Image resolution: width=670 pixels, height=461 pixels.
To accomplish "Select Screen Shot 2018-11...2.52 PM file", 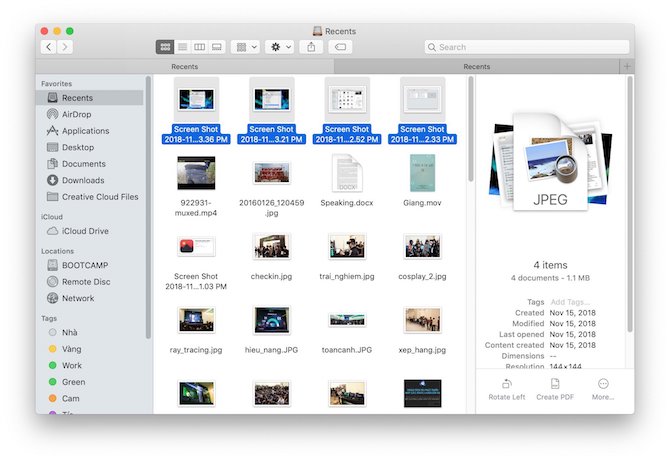I will tap(347, 111).
